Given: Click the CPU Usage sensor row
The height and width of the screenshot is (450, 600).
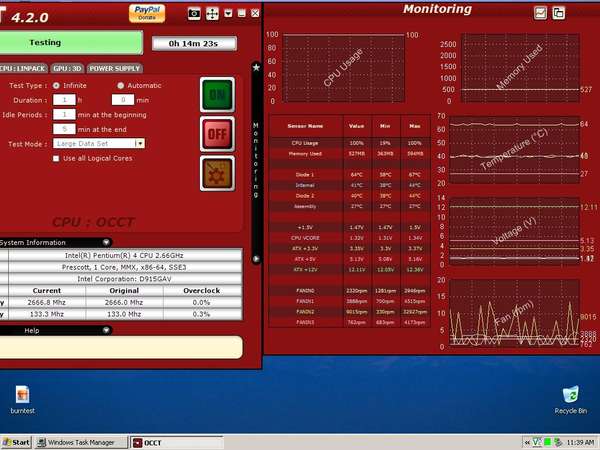Looking at the screenshot, I should coord(349,143).
